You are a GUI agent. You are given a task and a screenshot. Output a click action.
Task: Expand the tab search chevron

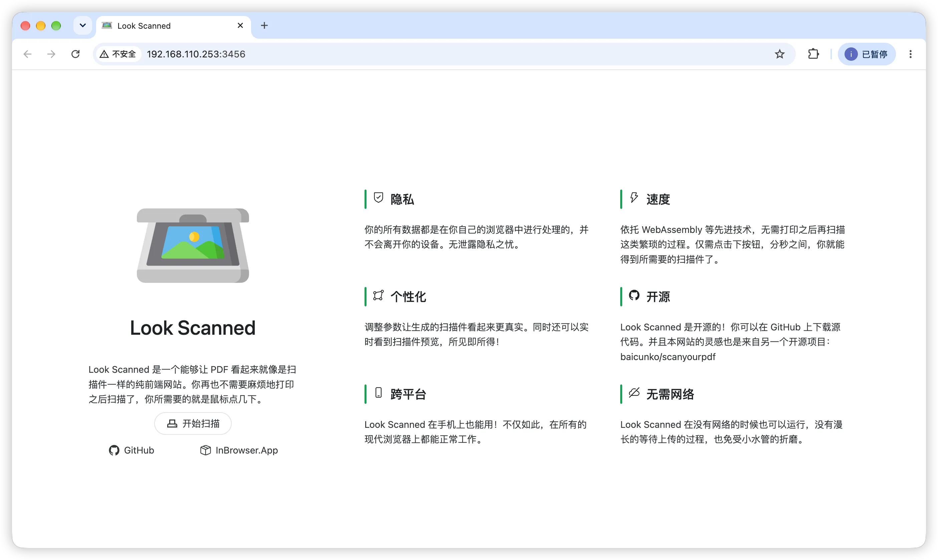tap(83, 25)
